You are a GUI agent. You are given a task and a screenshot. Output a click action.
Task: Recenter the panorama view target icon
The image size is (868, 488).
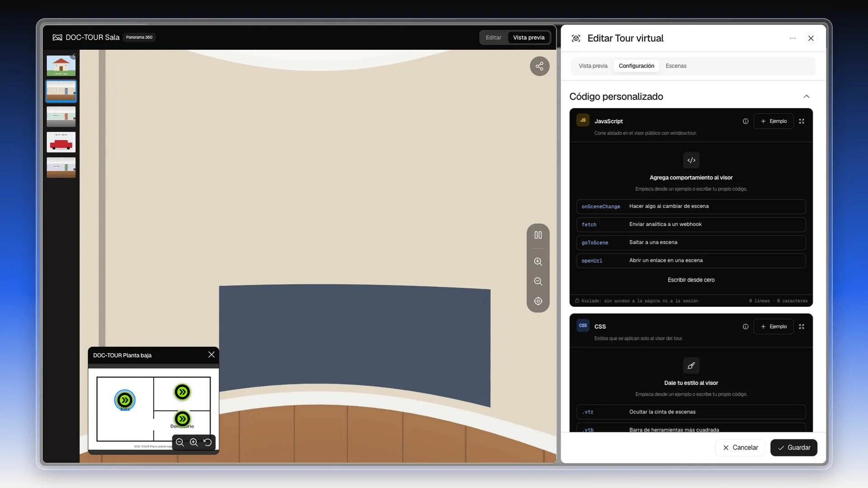coord(538,301)
